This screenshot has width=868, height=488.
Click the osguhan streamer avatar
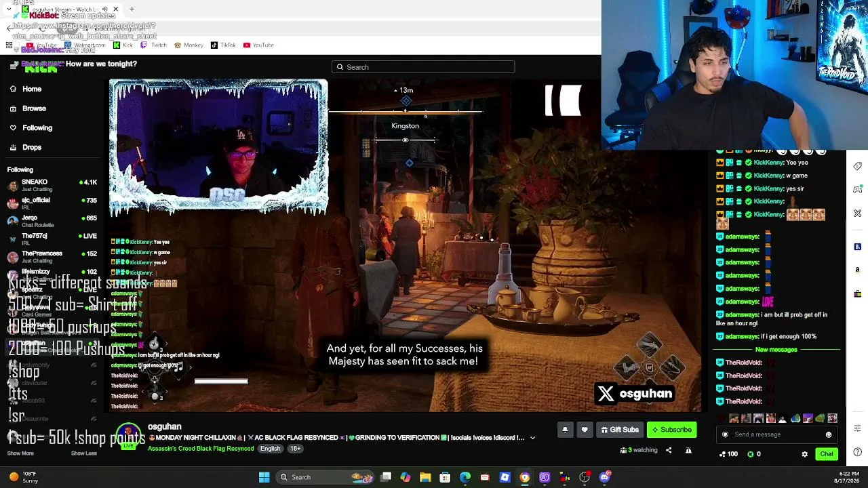pos(129,435)
